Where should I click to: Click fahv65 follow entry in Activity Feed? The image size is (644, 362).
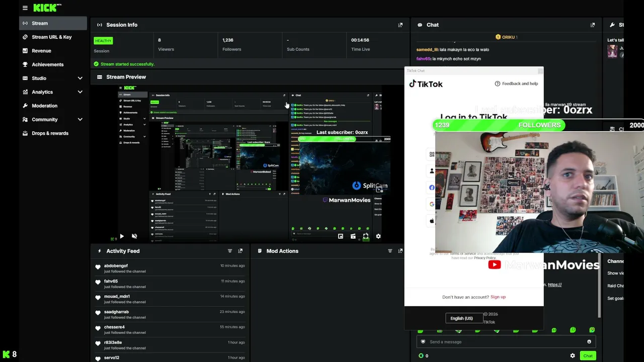(170, 284)
